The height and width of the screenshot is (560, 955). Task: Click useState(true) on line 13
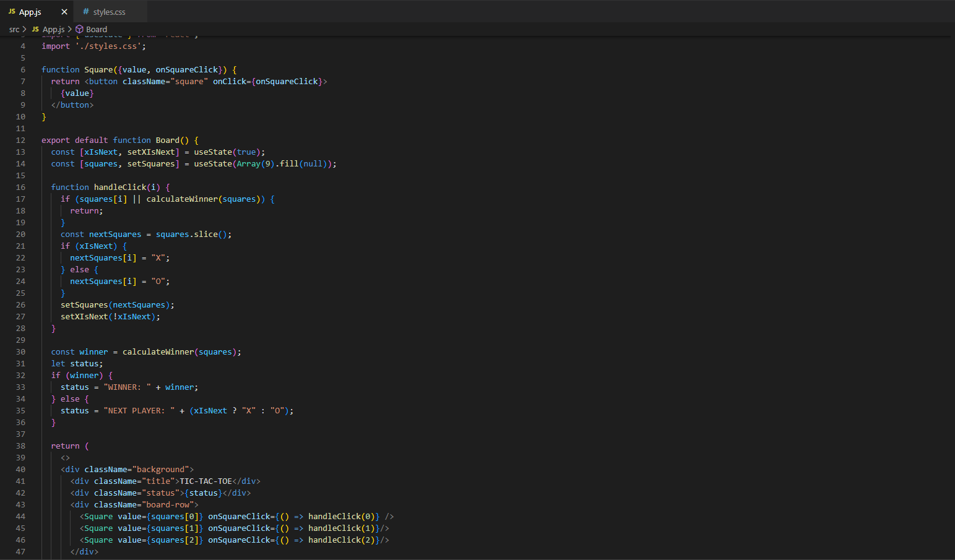click(x=227, y=152)
